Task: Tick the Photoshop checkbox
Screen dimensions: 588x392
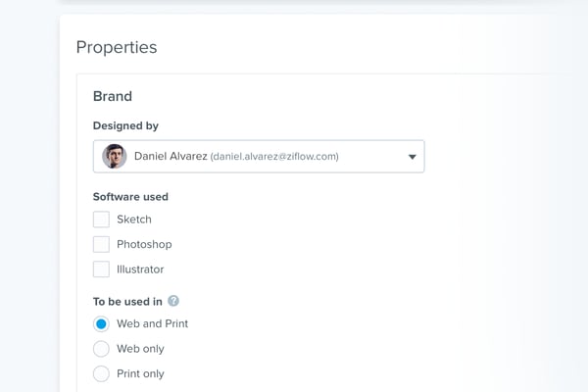Action: [x=101, y=244]
